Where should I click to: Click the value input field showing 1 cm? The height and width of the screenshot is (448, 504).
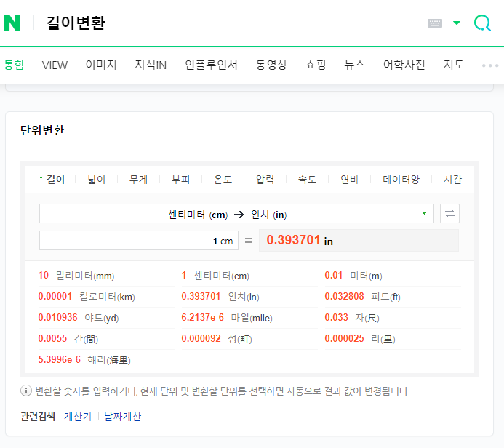(138, 241)
